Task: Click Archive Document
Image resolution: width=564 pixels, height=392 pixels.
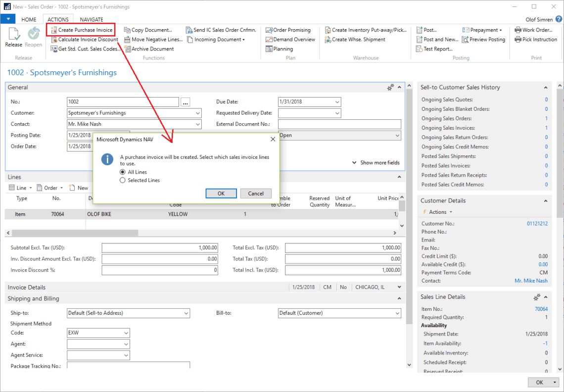Action: [x=149, y=49]
